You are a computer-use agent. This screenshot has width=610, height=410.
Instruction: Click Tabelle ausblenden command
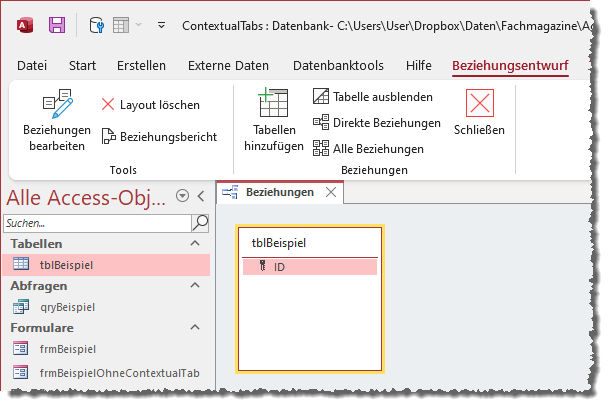(x=373, y=96)
